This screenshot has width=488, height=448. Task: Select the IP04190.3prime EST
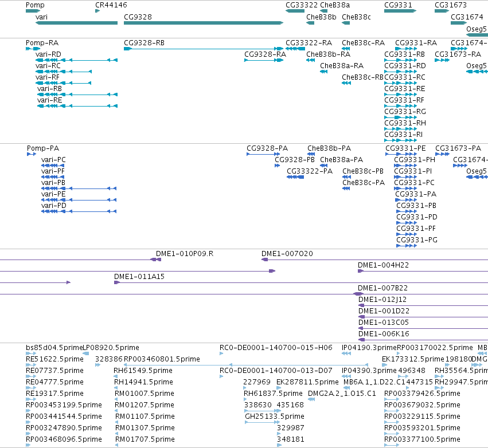tap(346, 353)
